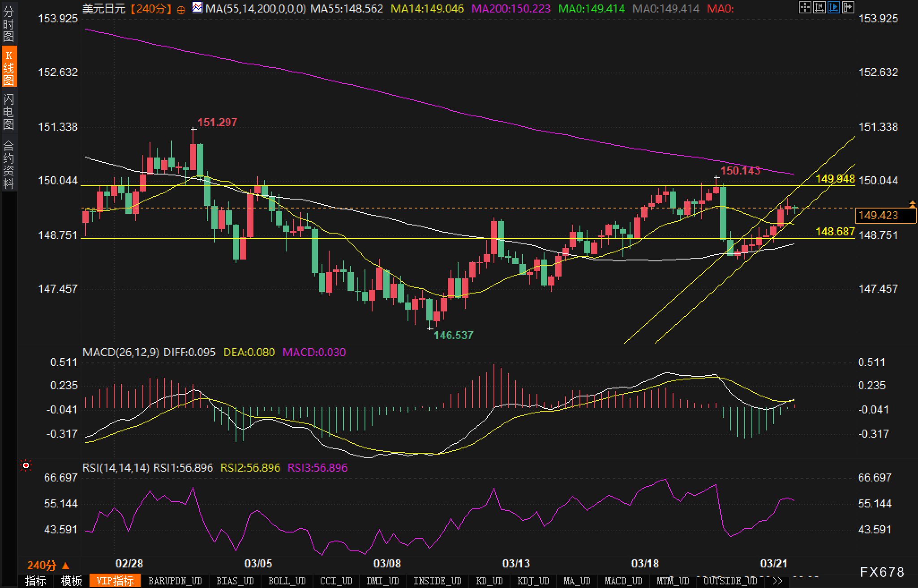Image resolution: width=918 pixels, height=588 pixels.
Task: Click the orange target icon beside 240分
Action: pos(181,9)
